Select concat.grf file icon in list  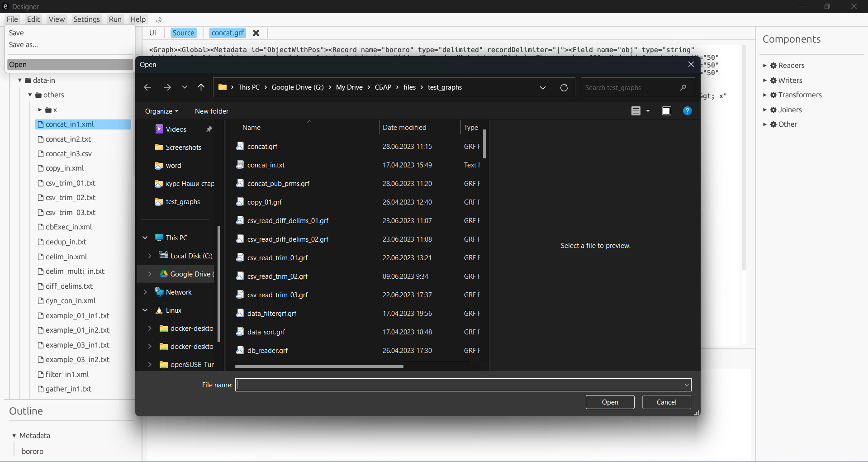[240, 146]
